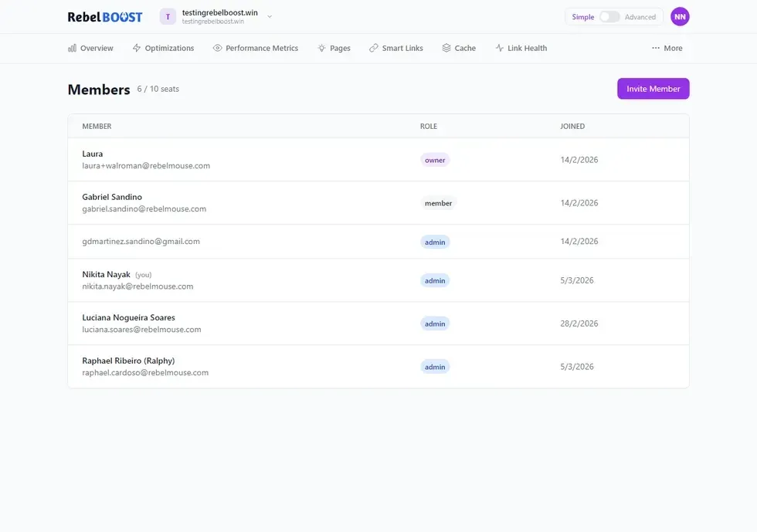Toggle the Simple/Advanced mode switch

pyautogui.click(x=609, y=17)
